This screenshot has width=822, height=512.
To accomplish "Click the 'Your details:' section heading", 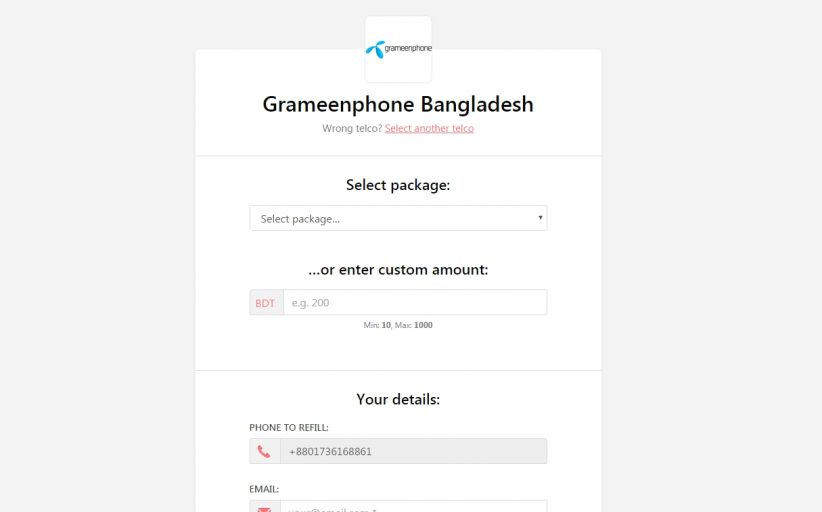I will pos(398,399).
